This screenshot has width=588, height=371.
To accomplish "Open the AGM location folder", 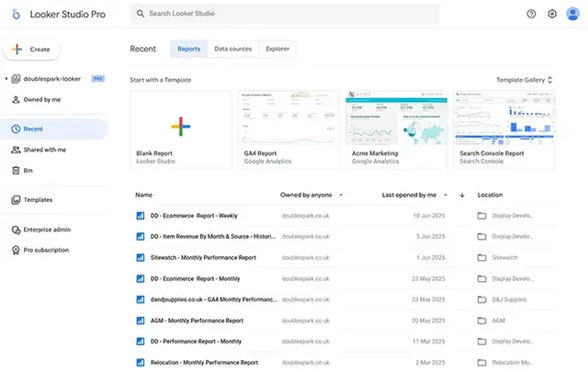I will (498, 320).
